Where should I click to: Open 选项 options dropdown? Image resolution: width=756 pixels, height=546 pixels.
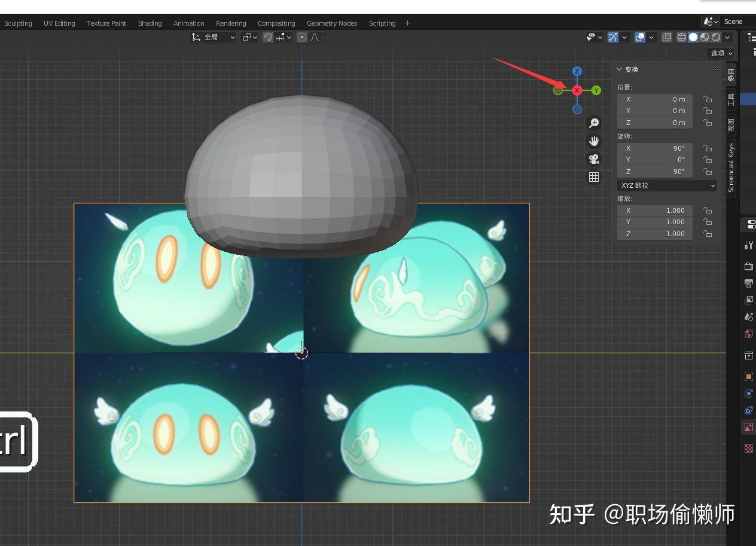click(x=721, y=53)
